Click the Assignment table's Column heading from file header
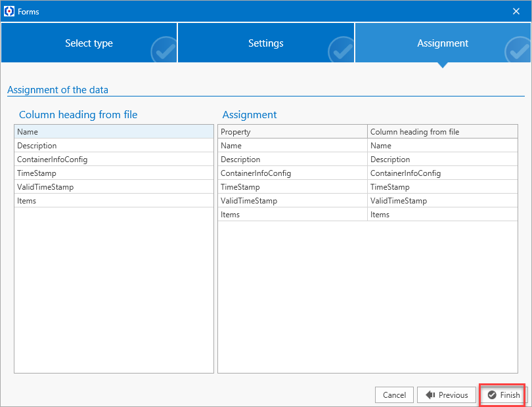The width and height of the screenshot is (532, 407). 443,131
